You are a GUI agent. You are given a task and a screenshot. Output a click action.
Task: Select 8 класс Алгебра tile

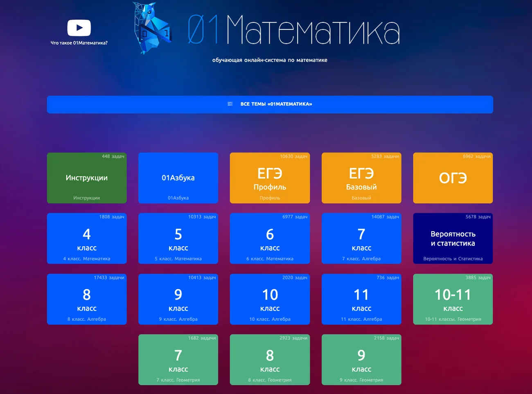(x=87, y=299)
